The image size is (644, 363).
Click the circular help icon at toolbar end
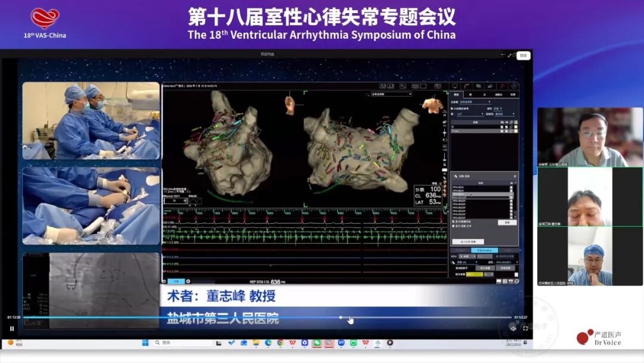click(514, 85)
